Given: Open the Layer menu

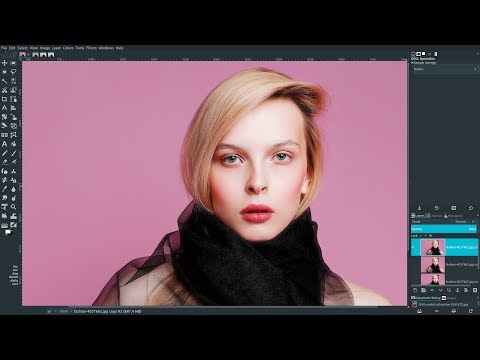Looking at the screenshot, I should pos(56,48).
